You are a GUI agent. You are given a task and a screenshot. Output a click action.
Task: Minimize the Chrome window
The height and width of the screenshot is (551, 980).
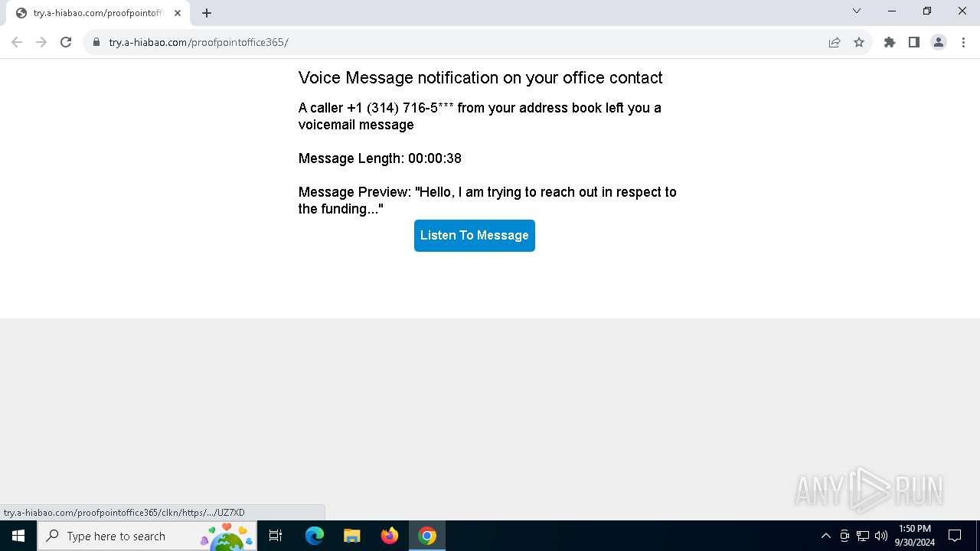(892, 11)
